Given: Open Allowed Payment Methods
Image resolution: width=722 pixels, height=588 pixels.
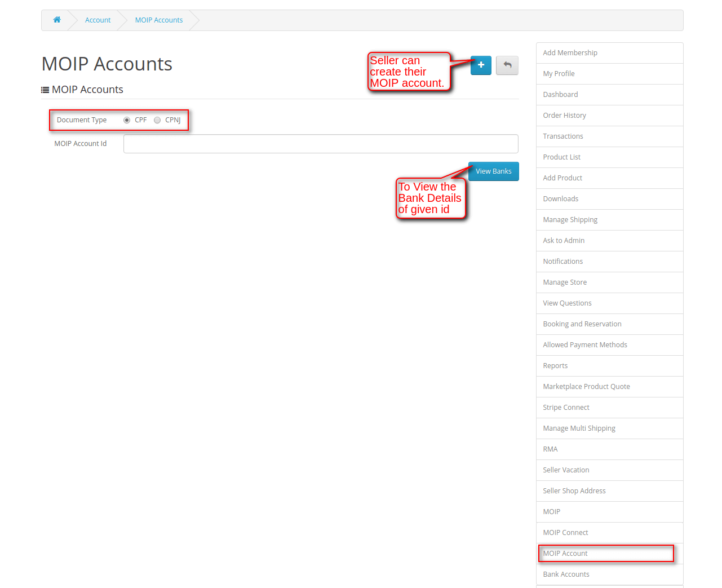Looking at the screenshot, I should [x=610, y=345].
